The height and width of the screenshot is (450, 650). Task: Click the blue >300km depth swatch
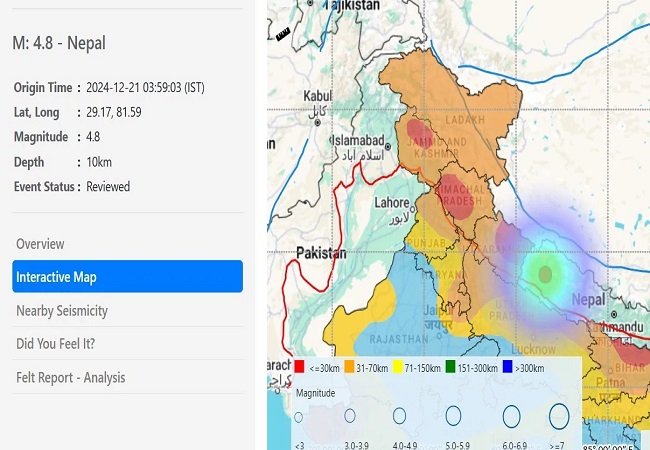coord(507,367)
